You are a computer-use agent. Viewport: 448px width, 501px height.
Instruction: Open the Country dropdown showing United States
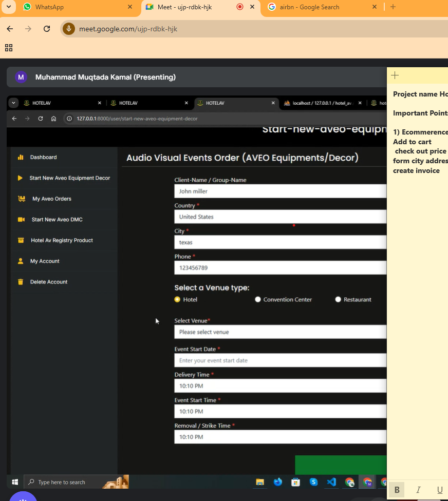pos(280,217)
